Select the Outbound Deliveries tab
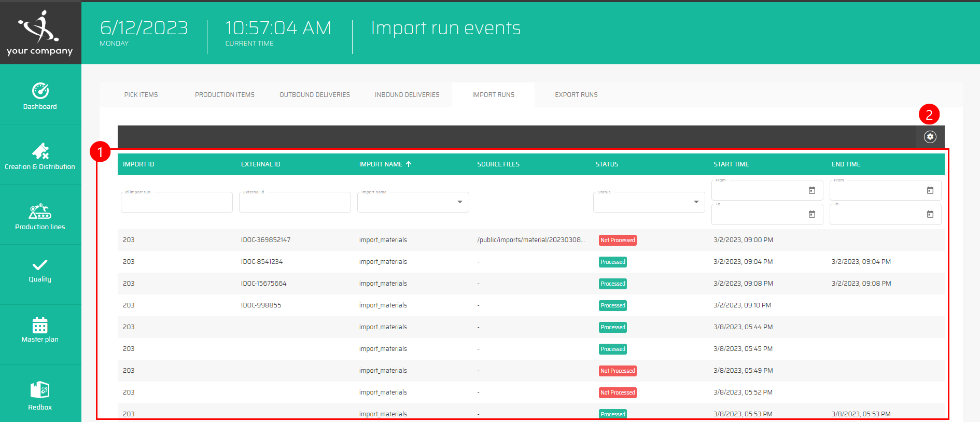Screen dimensions: 980x422 tap(315, 95)
